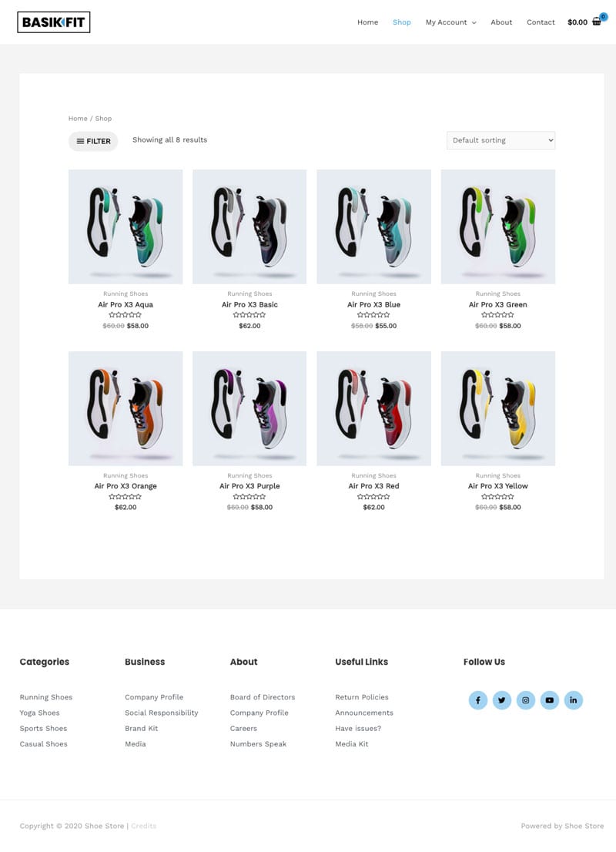Expand the My Account menu chevron
This screenshot has width=616, height=852.
[474, 23]
